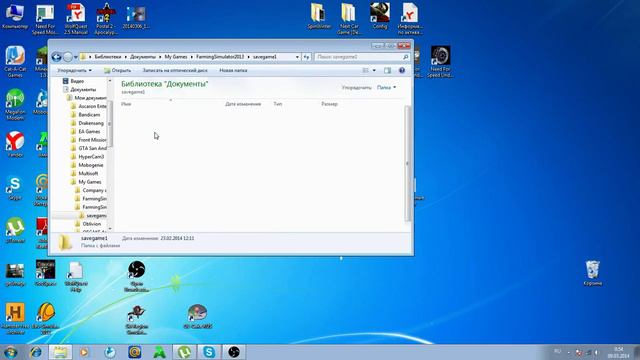This screenshot has height=360, width=640.
Task: Click the OBS taskbar button
Action: (x=234, y=352)
